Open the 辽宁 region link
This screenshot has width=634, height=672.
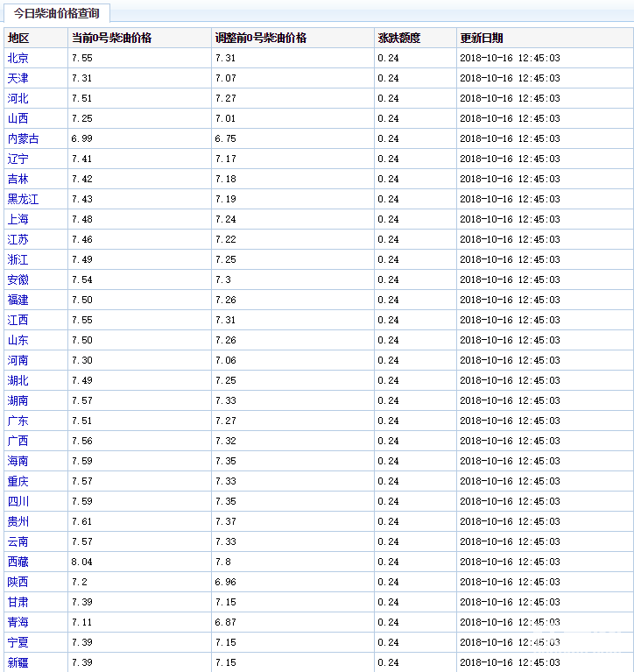[x=18, y=159]
